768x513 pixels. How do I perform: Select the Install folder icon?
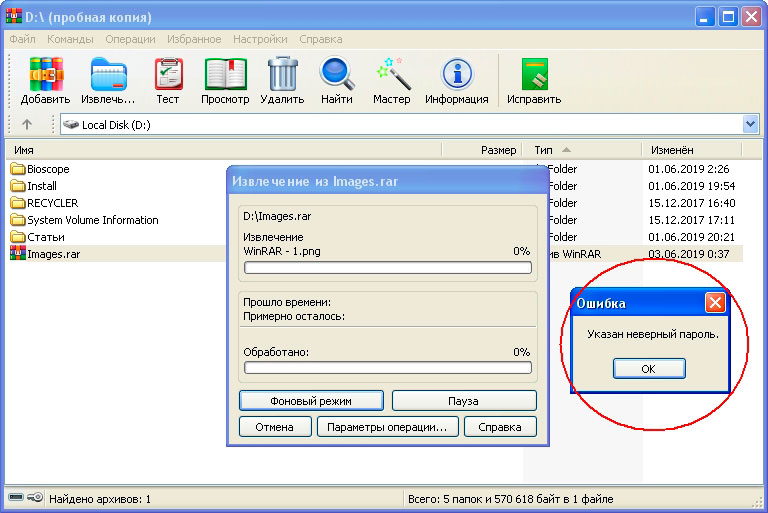click(18, 186)
